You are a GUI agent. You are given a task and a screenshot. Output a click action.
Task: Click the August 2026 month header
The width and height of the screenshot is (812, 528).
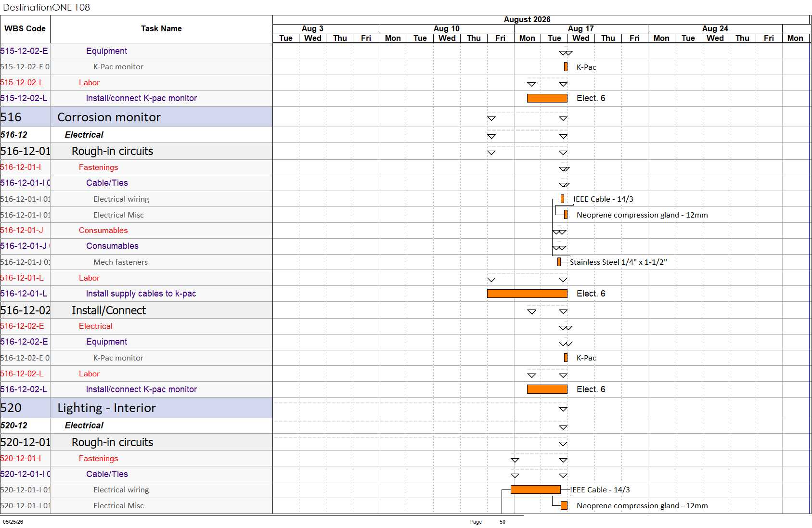pyautogui.click(x=527, y=19)
